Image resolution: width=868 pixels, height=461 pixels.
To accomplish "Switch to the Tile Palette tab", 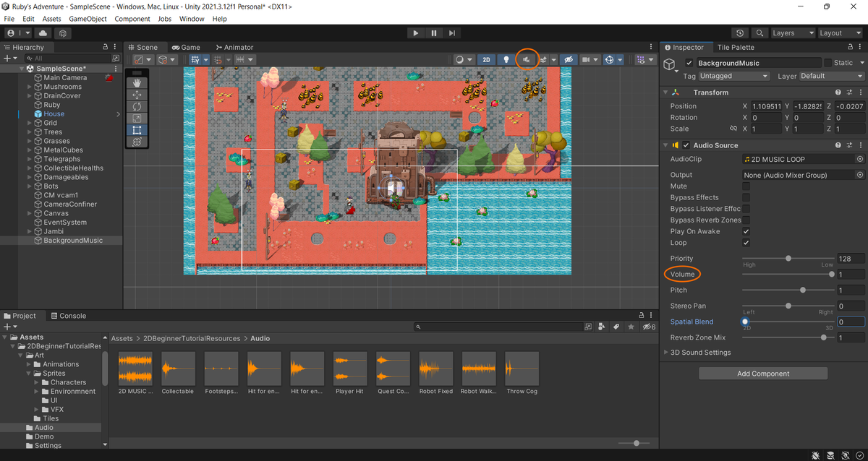I will pyautogui.click(x=735, y=47).
